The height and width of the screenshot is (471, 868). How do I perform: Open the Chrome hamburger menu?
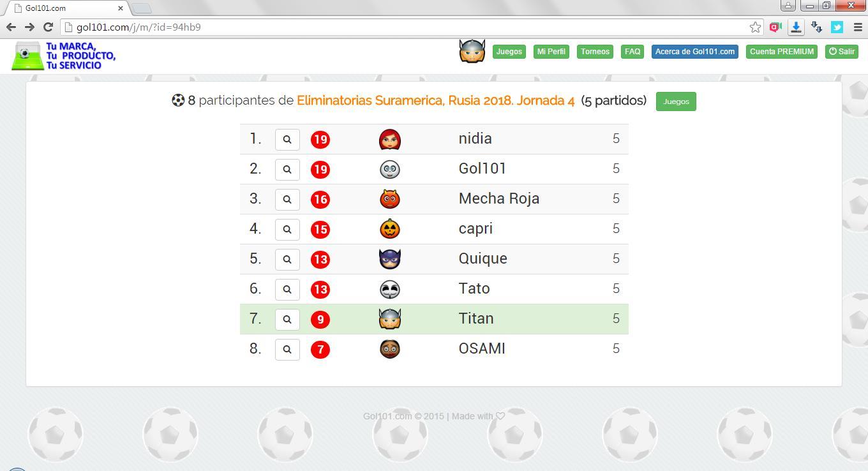pos(857,27)
